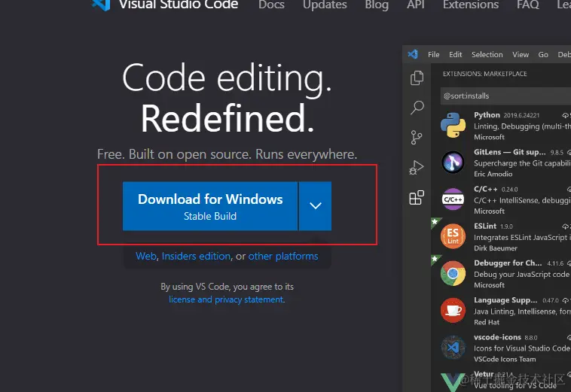This screenshot has height=392, width=571.
Task: Click the VS Code icon in editor title bar
Action: click(413, 54)
